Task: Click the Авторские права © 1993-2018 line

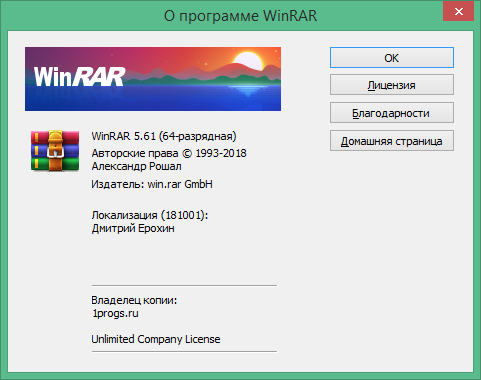Action: (x=169, y=153)
